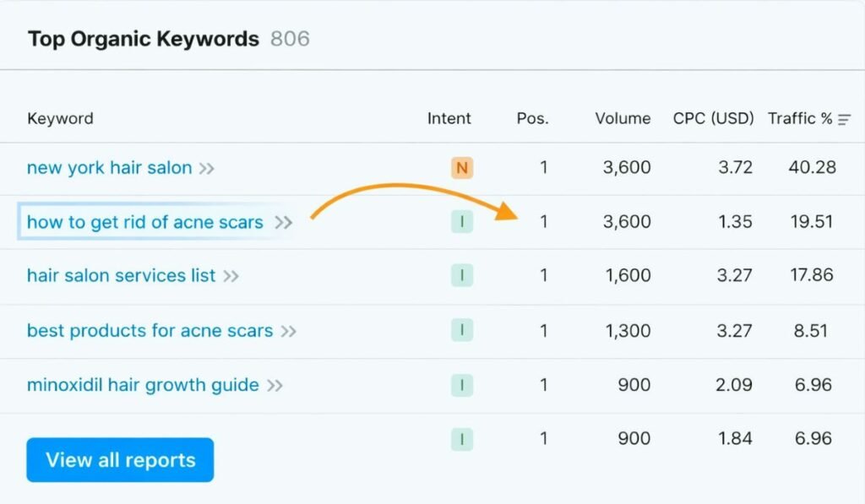
Task: Click the sort icon beside Traffic %
Action: (846, 119)
